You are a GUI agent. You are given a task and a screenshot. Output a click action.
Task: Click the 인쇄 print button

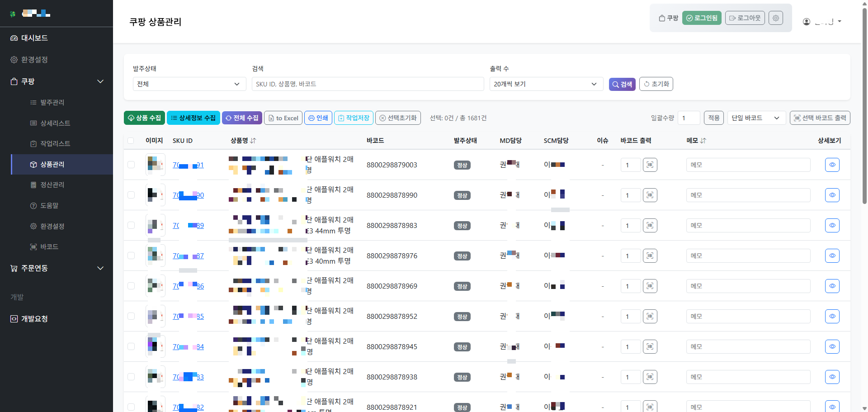point(318,118)
